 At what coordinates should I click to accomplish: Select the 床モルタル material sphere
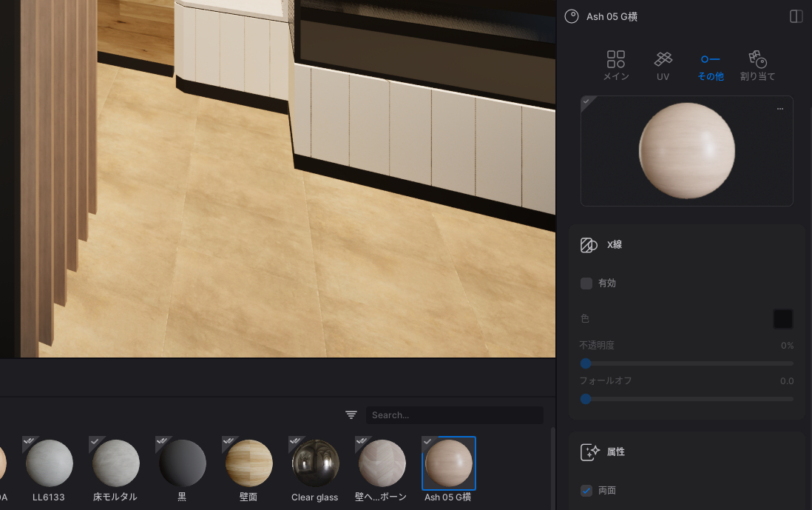pyautogui.click(x=115, y=463)
